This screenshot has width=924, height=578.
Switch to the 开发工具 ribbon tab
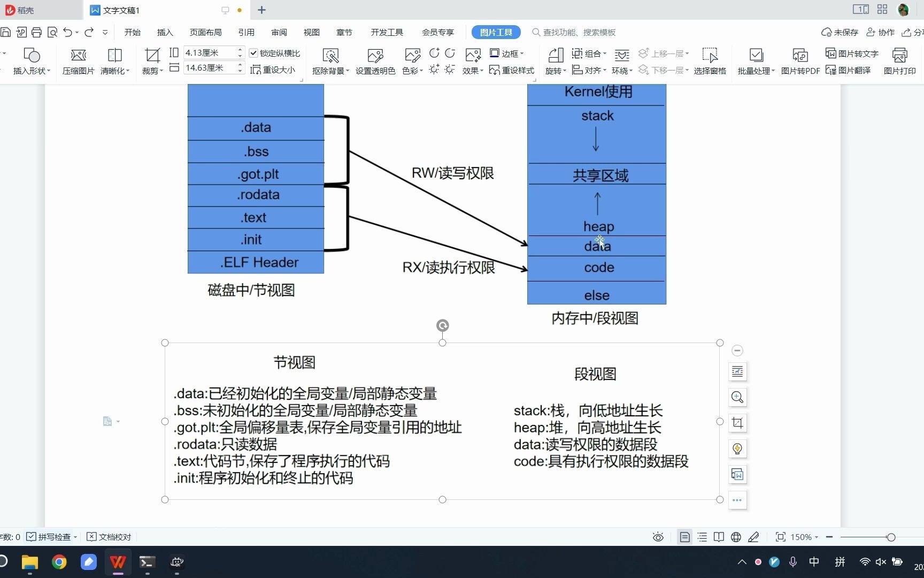tap(387, 32)
